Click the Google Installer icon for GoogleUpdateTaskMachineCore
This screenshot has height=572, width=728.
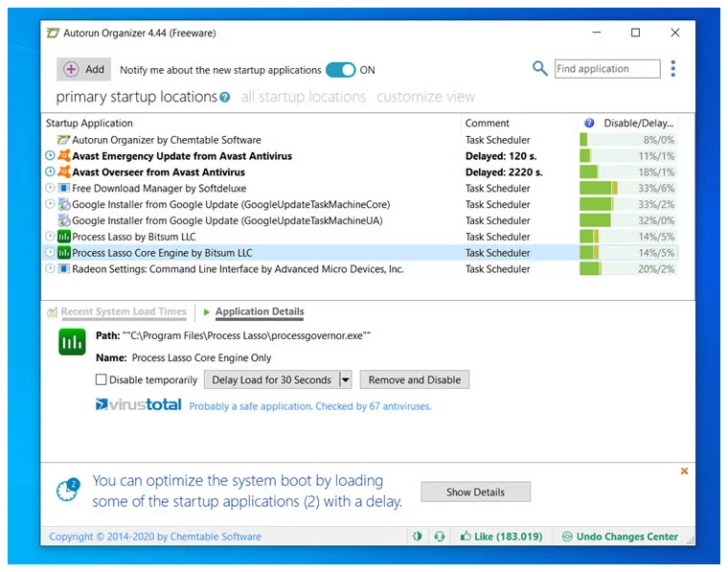tap(64, 204)
